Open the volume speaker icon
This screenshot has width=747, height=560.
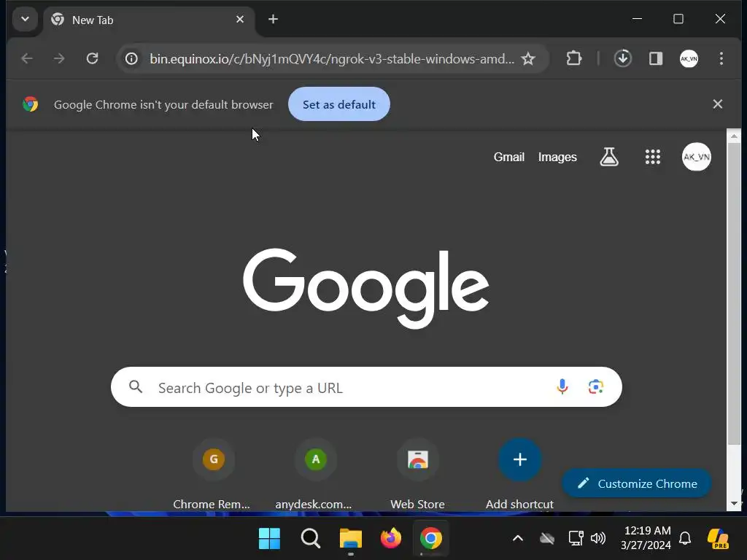(x=598, y=539)
